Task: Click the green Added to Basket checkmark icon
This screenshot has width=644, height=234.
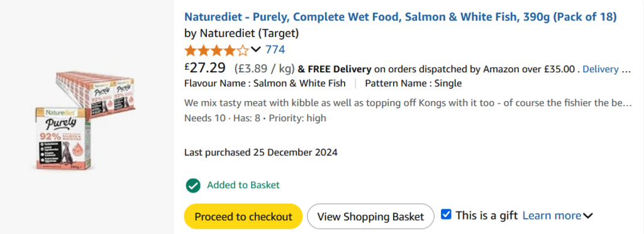Action: [x=192, y=185]
